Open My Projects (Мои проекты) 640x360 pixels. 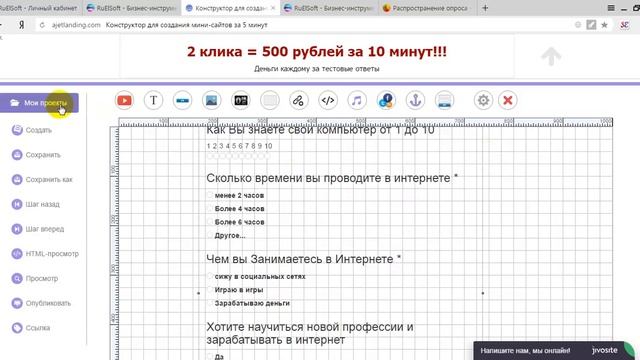point(39,103)
